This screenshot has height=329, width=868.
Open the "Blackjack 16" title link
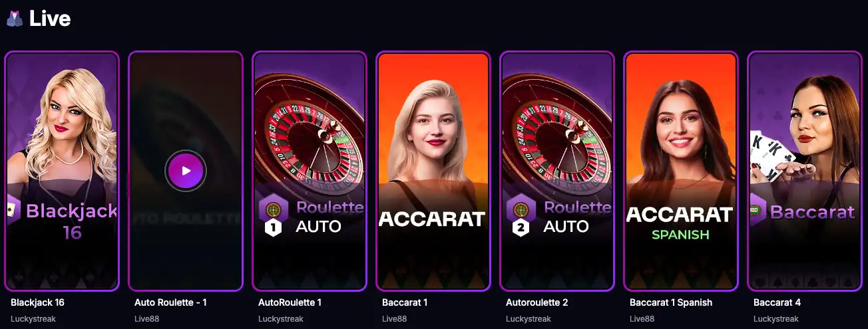point(37,302)
